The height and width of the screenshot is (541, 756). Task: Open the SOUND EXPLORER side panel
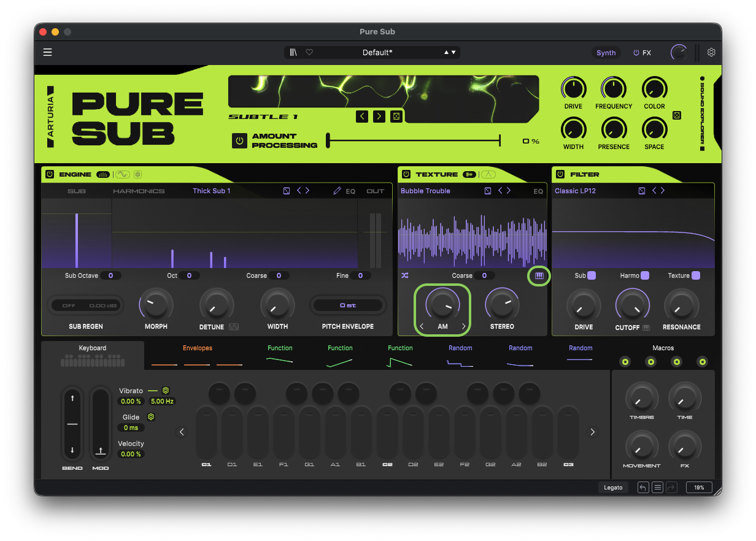(703, 113)
